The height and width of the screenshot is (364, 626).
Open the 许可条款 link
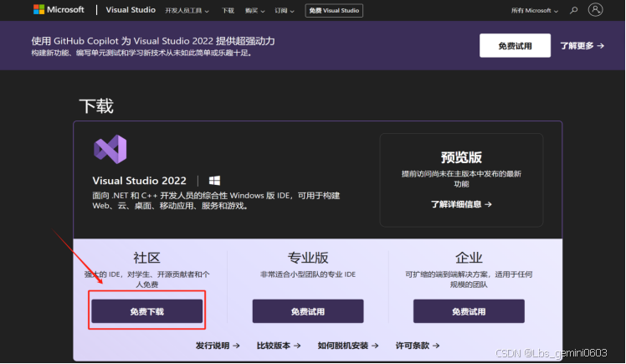(x=418, y=346)
